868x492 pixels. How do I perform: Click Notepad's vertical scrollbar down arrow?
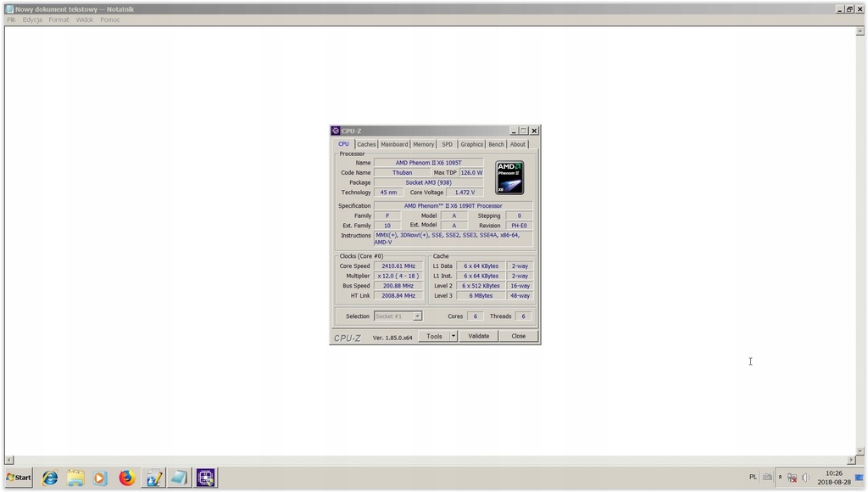click(860, 451)
